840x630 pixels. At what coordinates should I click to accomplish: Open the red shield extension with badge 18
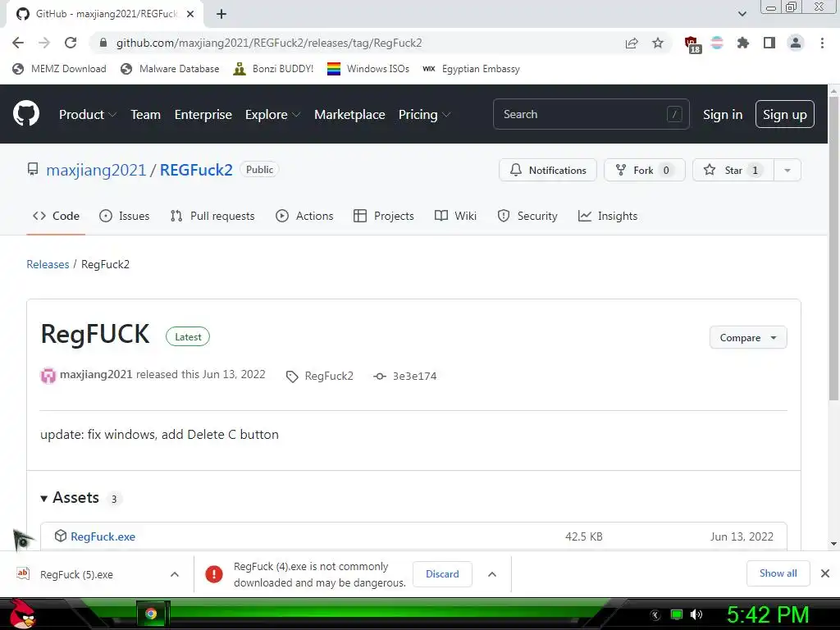692,44
